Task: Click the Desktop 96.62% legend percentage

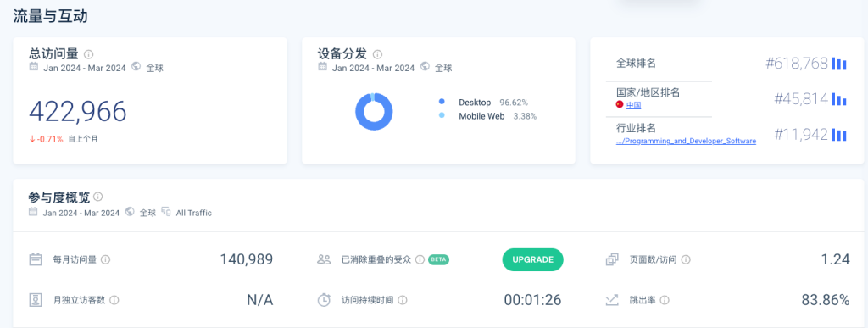Action: click(x=514, y=103)
